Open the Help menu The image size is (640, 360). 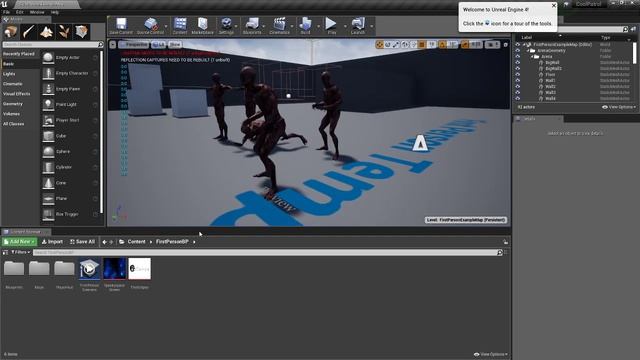pyautogui.click(x=55, y=12)
